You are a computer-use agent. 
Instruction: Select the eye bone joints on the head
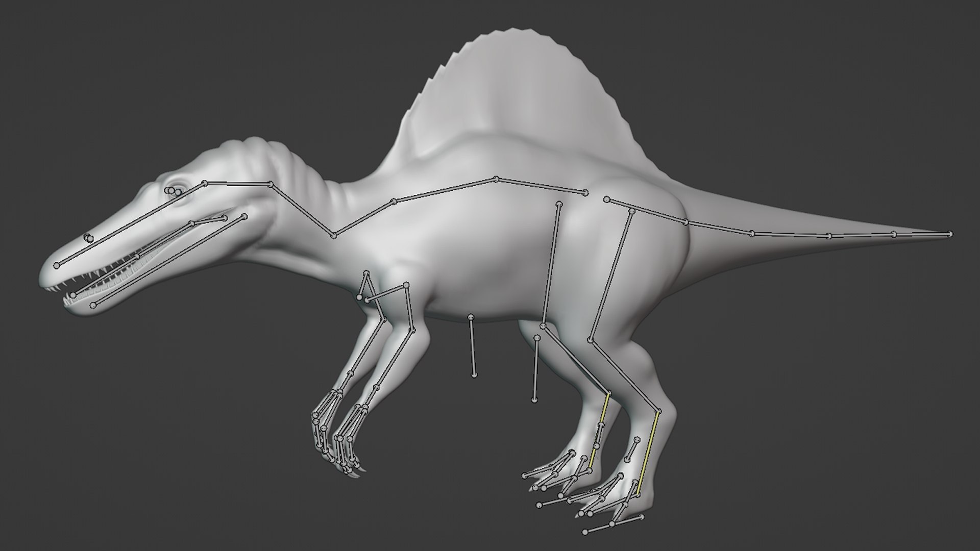coord(173,191)
